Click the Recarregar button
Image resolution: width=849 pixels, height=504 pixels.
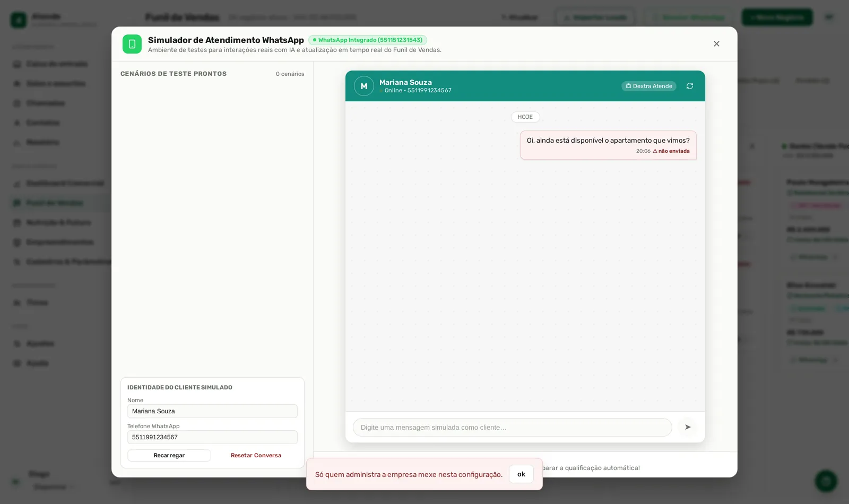coord(169,455)
